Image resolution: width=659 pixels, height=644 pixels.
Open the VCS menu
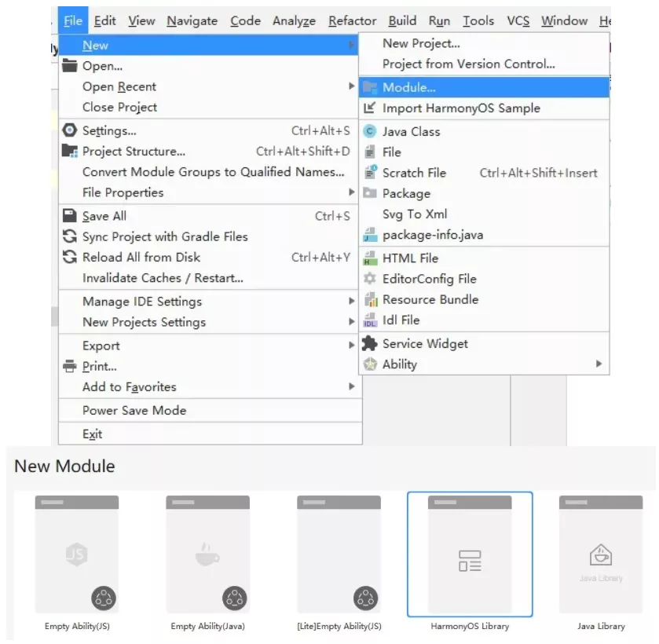click(x=518, y=20)
